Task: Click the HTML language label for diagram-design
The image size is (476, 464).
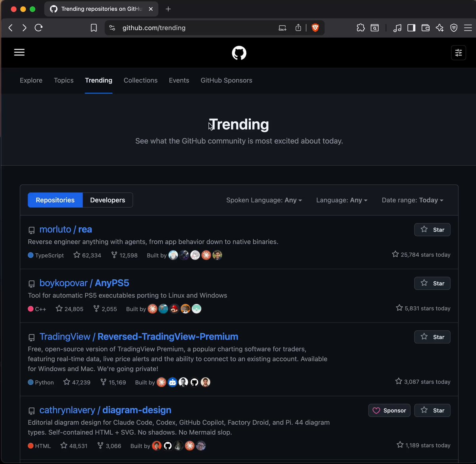Action: (x=39, y=446)
